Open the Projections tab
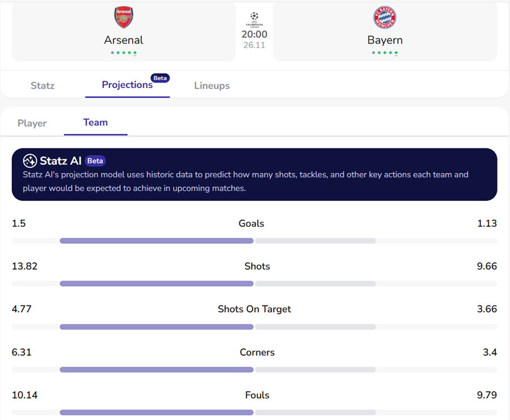This screenshot has height=420, width=510. point(127,85)
